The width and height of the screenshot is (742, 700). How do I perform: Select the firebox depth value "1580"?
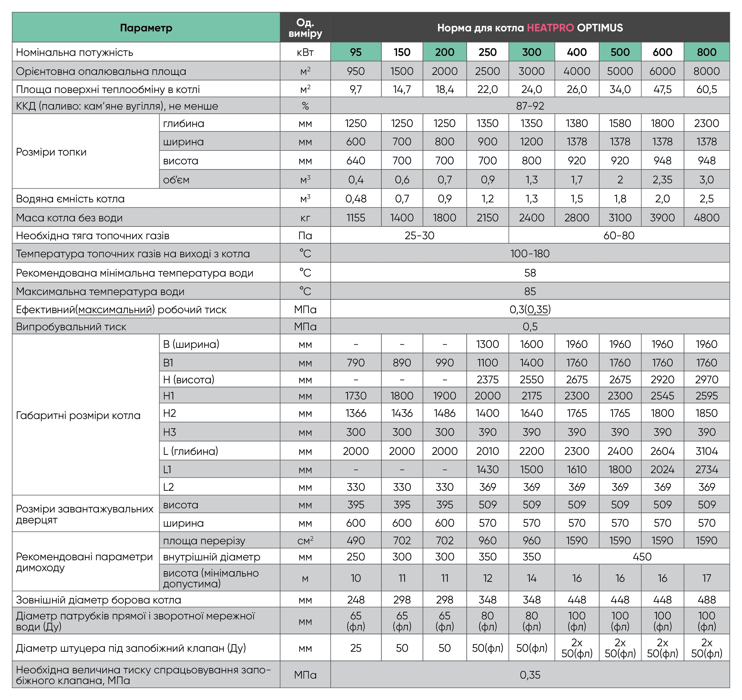(x=620, y=123)
